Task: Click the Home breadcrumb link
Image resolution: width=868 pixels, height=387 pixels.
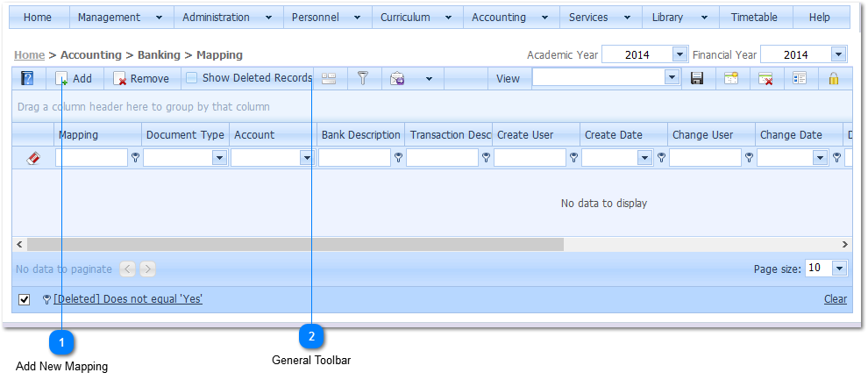Action: tap(29, 54)
